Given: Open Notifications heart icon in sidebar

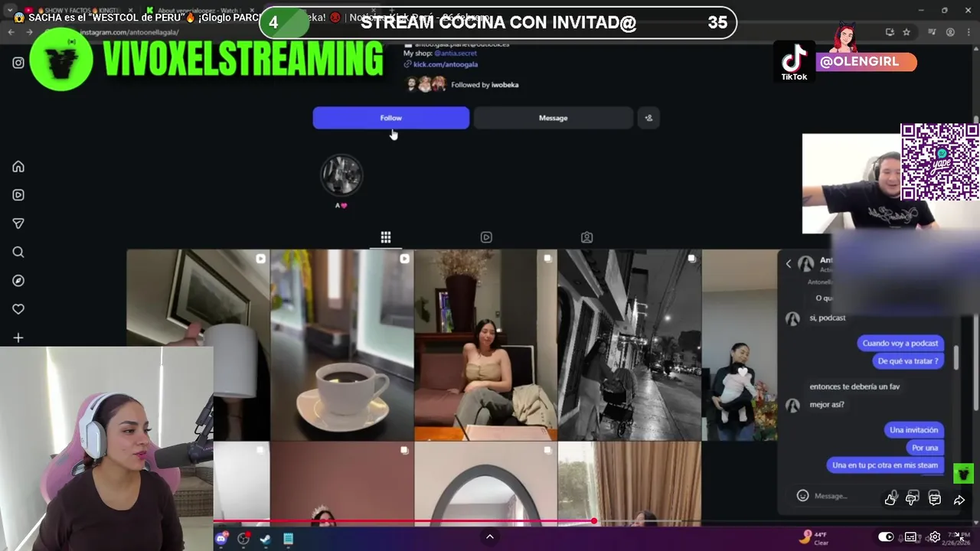Looking at the screenshot, I should 18,309.
